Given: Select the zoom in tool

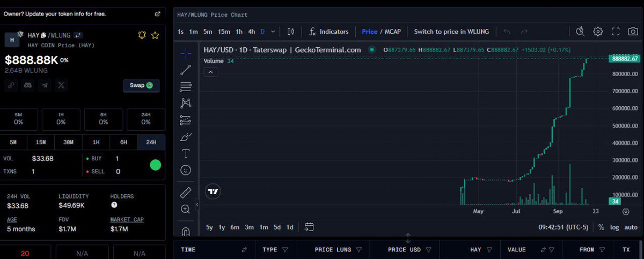Looking at the screenshot, I should (x=186, y=209).
